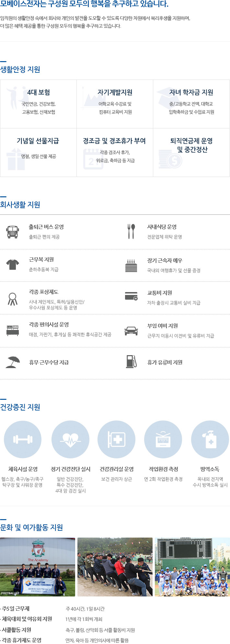The height and width of the screenshot is (644, 230).
Task: Click the fork and spoon cafeteria icon
Action: [x=131, y=232]
